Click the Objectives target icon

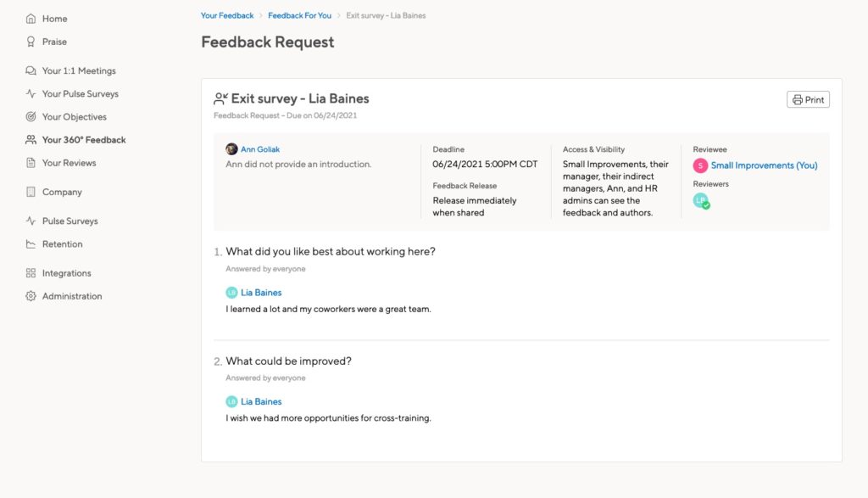tap(31, 117)
